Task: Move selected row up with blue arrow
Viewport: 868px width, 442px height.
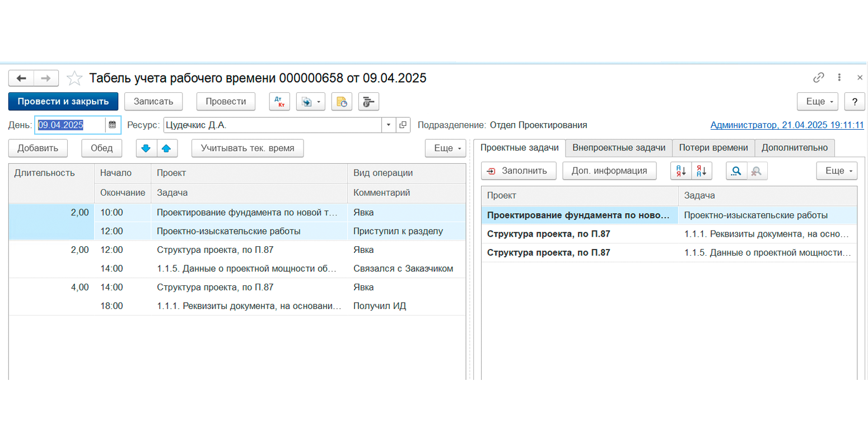Action: coord(167,148)
